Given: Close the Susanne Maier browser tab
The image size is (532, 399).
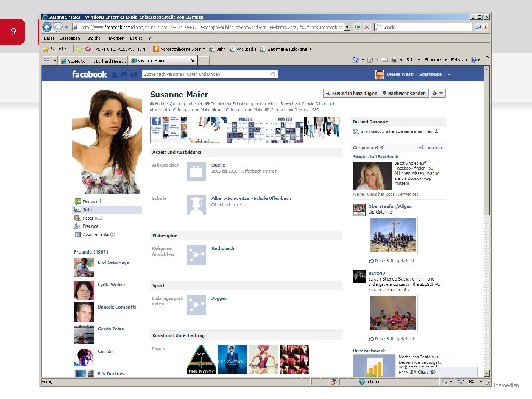Looking at the screenshot, I should 193,61.
